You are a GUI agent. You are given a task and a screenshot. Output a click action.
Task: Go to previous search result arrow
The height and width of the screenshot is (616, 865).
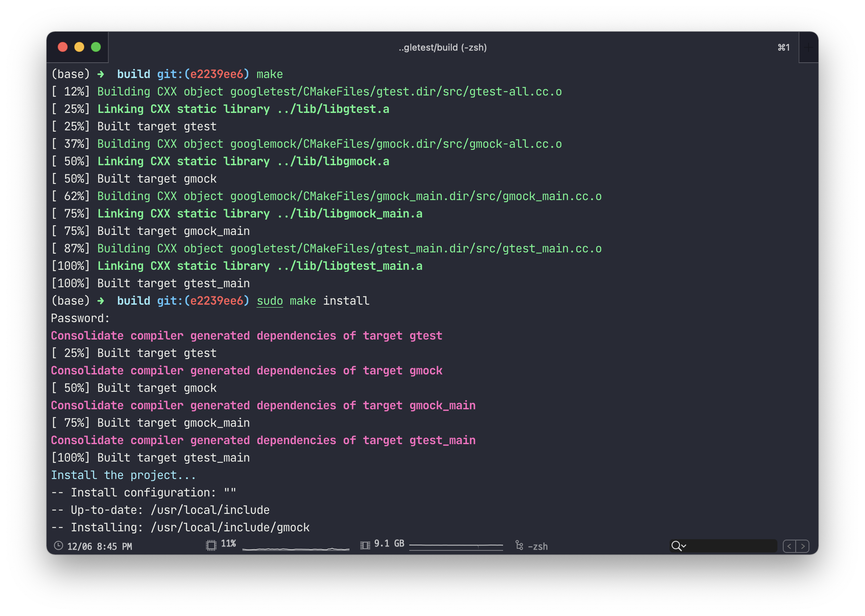pos(789,546)
